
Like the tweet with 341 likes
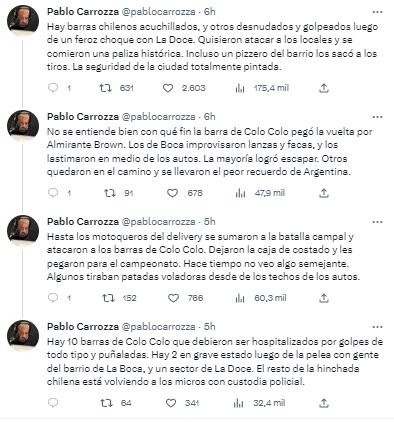coord(171,403)
